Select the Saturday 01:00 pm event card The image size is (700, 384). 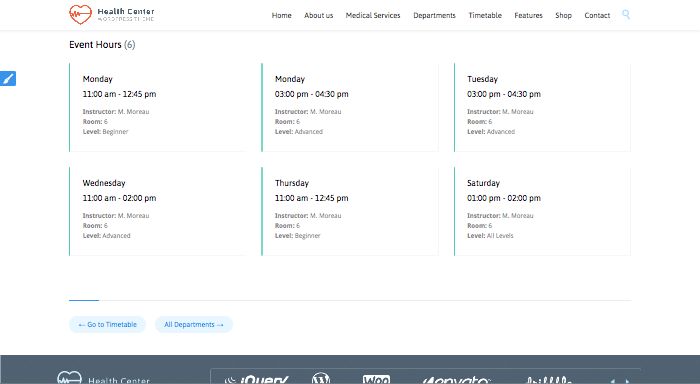click(542, 211)
